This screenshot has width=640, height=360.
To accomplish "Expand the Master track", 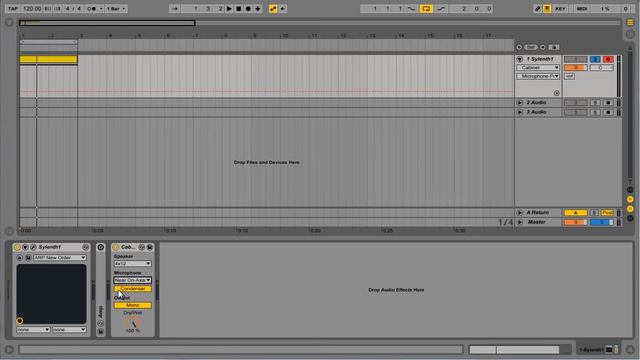I will (x=520, y=222).
